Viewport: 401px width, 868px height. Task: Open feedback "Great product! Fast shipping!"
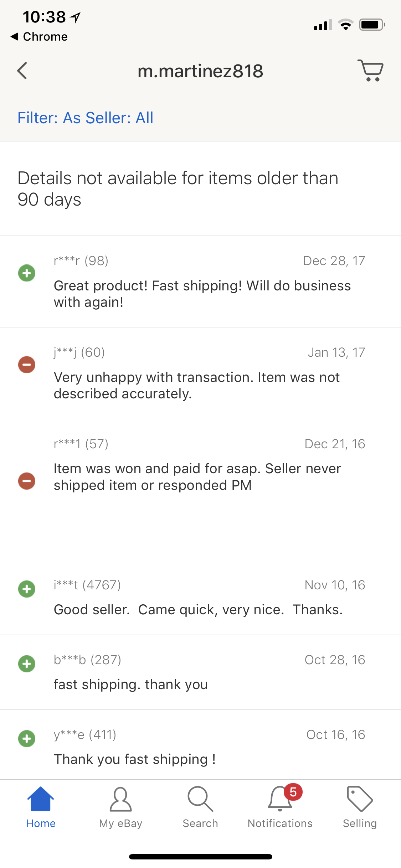202,294
